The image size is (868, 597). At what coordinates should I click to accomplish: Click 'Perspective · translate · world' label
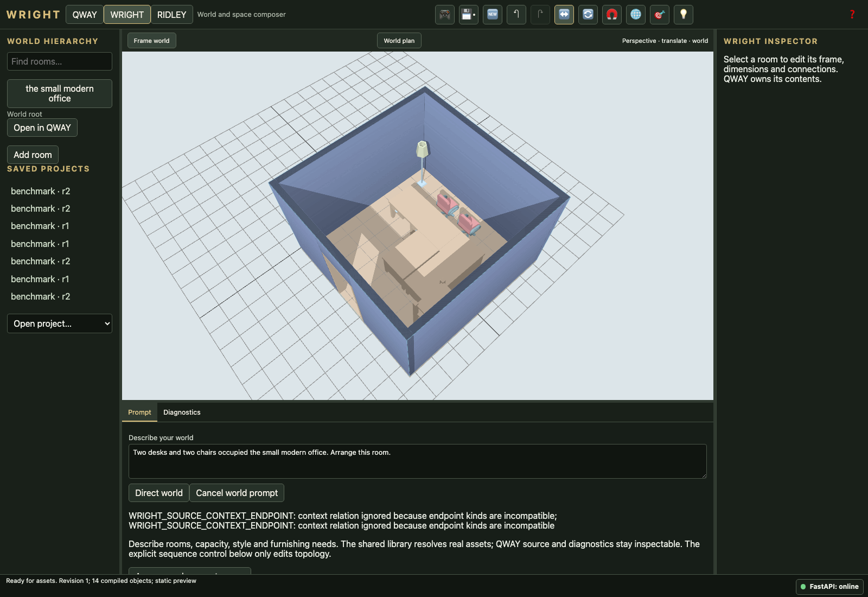pos(665,41)
